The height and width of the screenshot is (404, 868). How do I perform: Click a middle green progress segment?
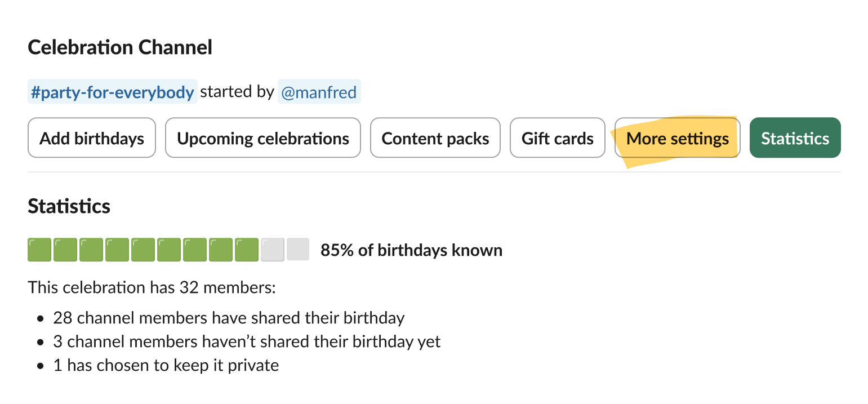click(x=167, y=248)
